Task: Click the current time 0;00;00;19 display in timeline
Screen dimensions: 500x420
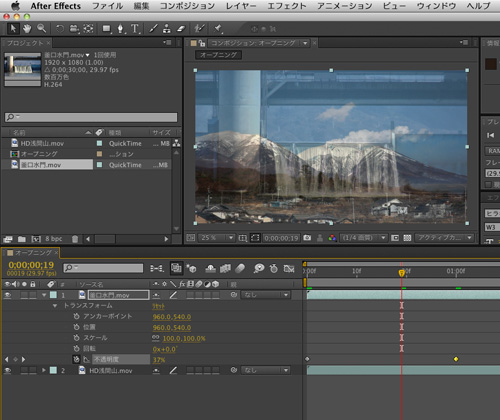Action: tap(31, 265)
